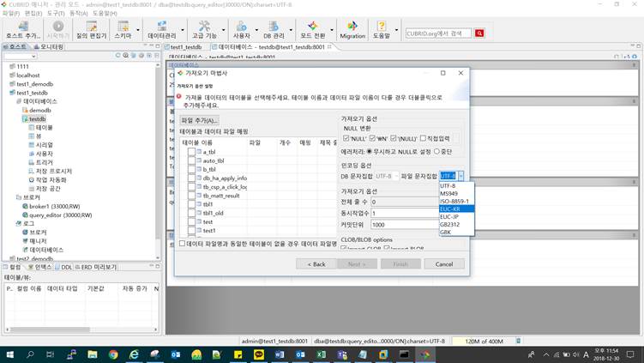Open the 질의 편집기 query editor tool
This screenshot has width=644, height=363.
[x=91, y=29]
